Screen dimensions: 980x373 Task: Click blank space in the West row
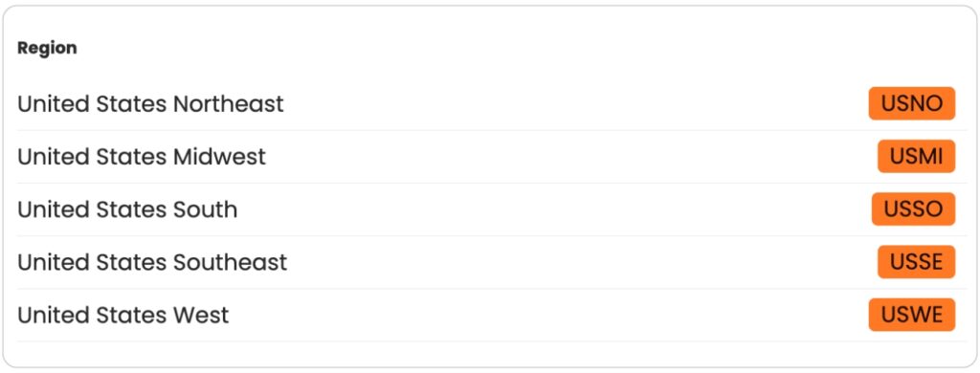click(550, 315)
